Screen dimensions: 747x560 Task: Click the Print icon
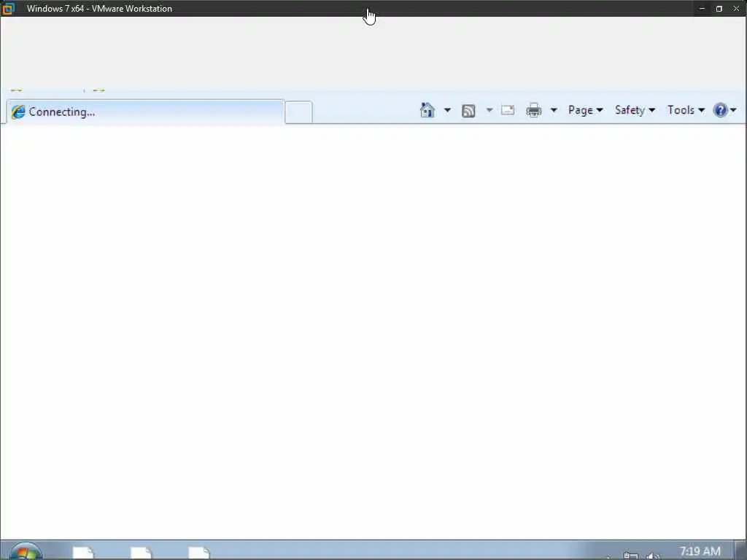point(533,110)
